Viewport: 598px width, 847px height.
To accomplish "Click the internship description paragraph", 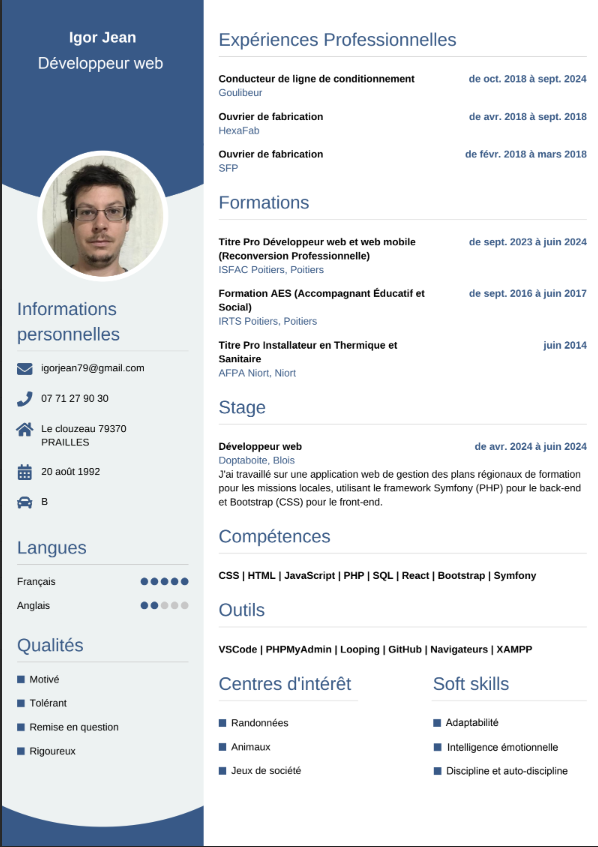I will (400, 488).
